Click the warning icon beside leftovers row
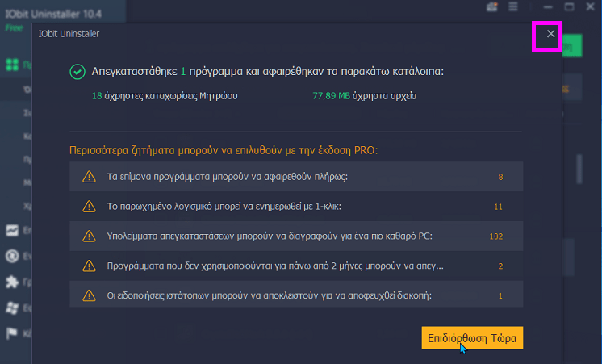The image size is (602, 364). [89, 236]
